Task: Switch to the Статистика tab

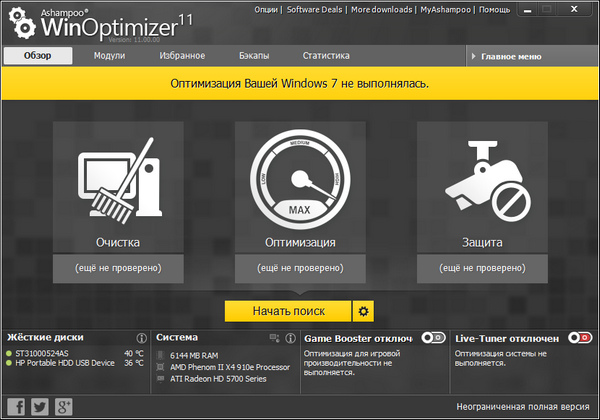Action: tap(326, 56)
